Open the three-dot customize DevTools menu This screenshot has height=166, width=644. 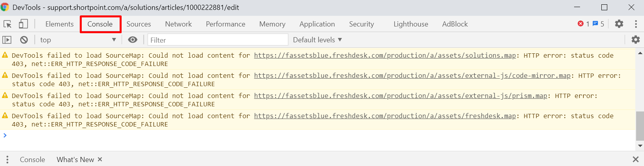click(636, 24)
